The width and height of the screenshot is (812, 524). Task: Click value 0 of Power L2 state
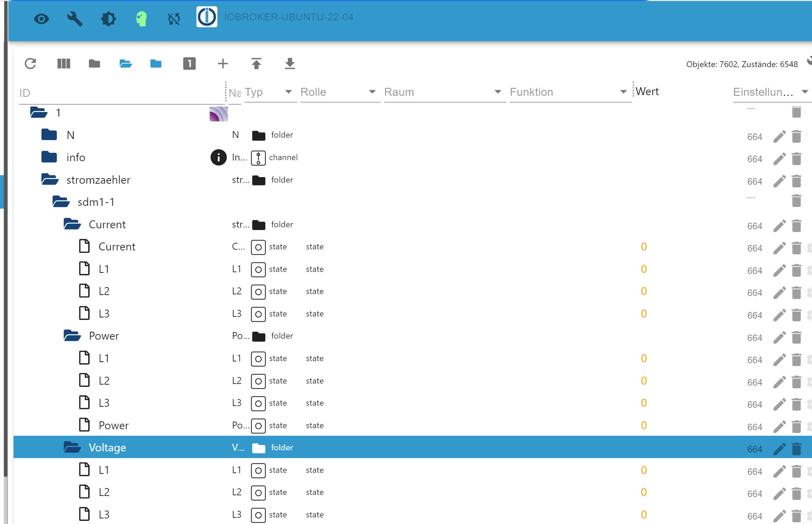(x=644, y=381)
